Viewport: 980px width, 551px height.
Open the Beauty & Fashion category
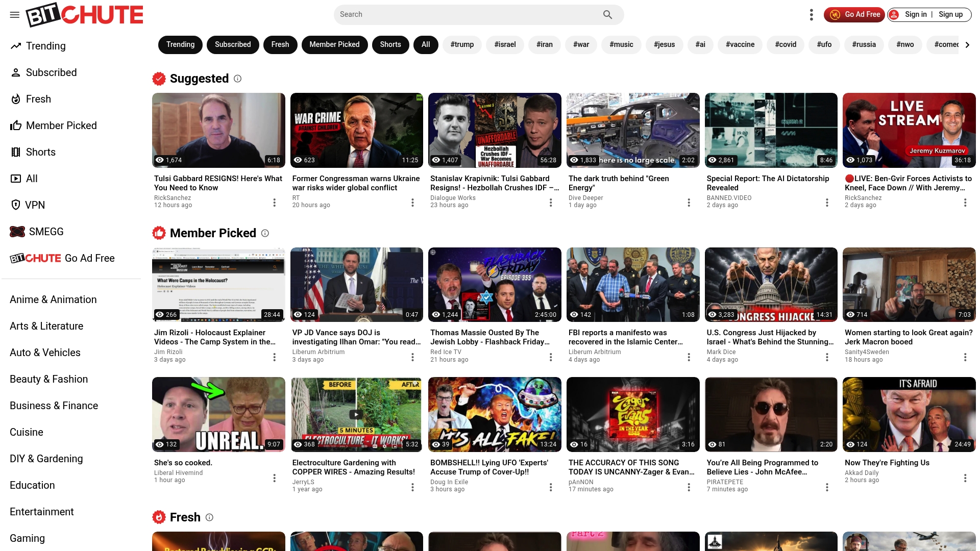tap(49, 379)
